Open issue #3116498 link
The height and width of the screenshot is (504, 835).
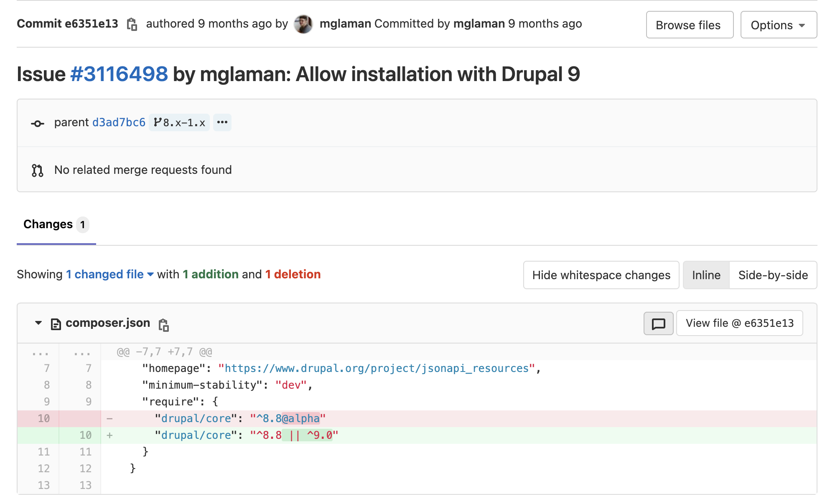point(119,74)
